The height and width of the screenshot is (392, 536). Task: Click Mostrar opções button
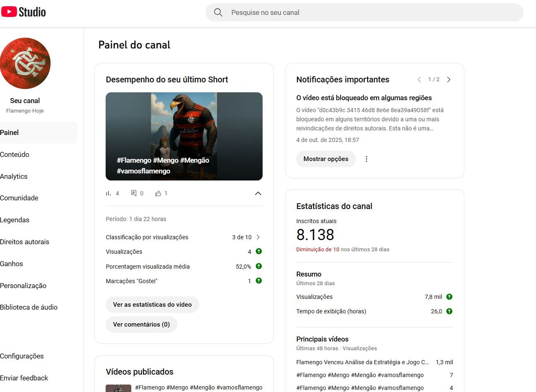tap(326, 159)
